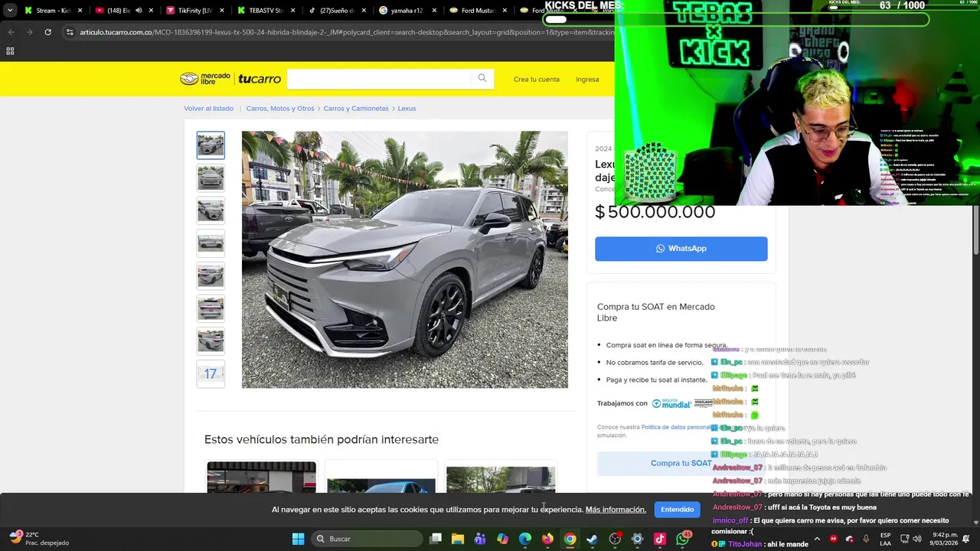Open Carros y Camionetas breadcrumb

(x=356, y=109)
